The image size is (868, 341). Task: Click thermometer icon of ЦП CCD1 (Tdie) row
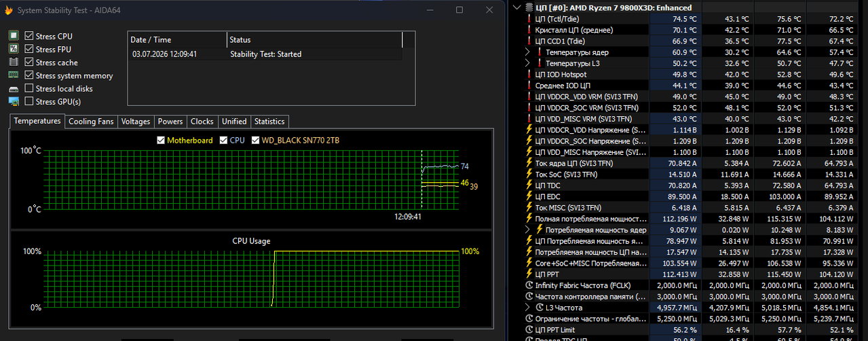pos(529,41)
